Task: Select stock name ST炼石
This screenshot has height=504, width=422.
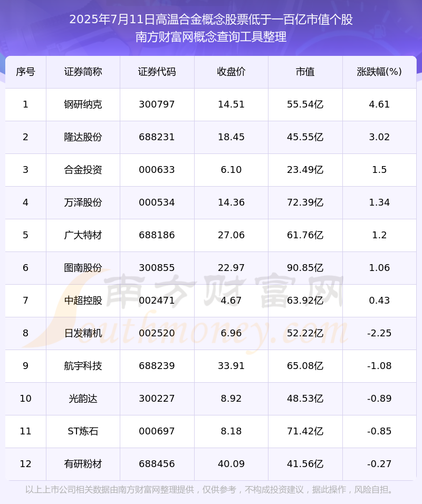Action: coord(83,431)
